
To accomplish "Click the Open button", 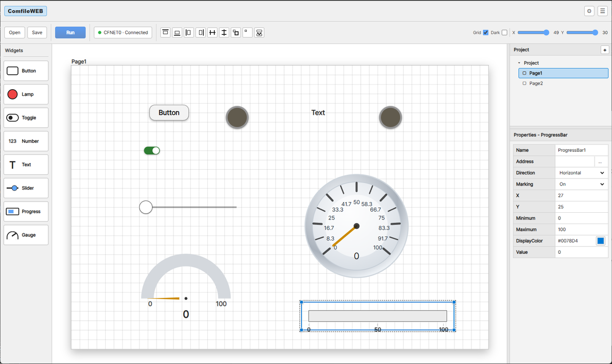I will coord(15,32).
